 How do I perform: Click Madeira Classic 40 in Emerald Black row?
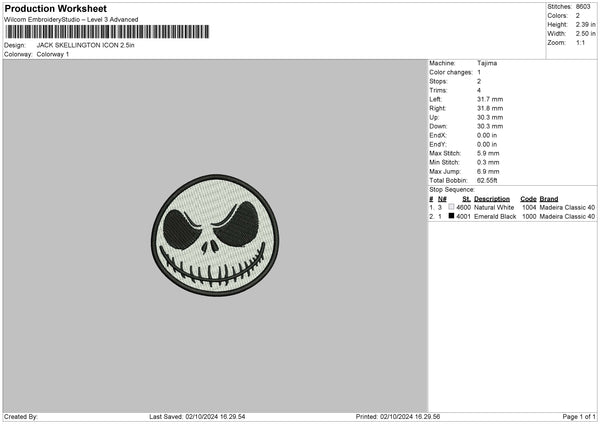pyautogui.click(x=567, y=217)
